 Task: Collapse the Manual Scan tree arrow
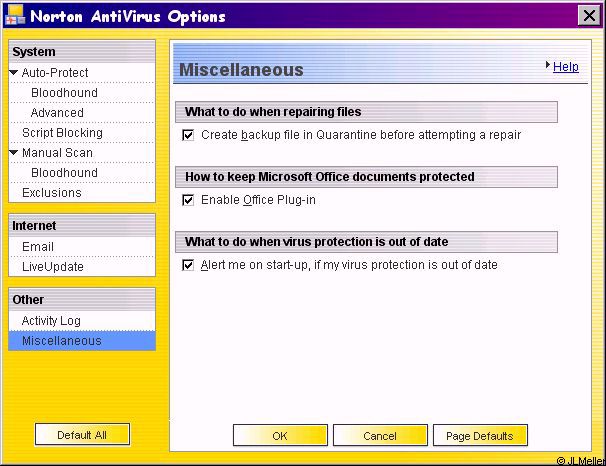14,153
